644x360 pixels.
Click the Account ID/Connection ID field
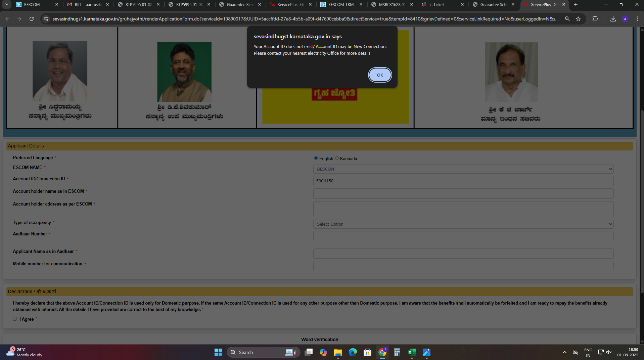click(463, 181)
